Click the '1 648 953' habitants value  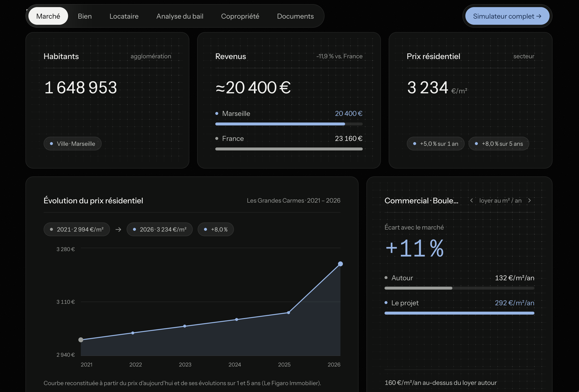[x=81, y=87]
